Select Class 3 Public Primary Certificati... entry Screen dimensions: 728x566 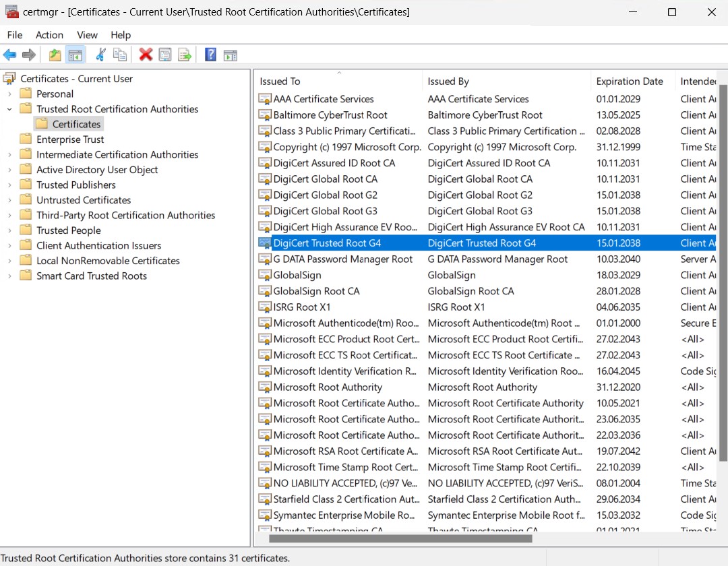344,131
